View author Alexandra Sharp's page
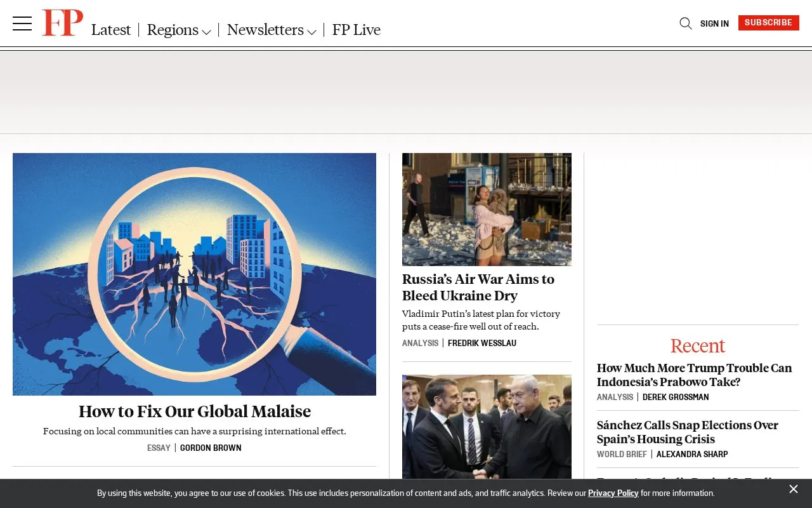 [692, 454]
